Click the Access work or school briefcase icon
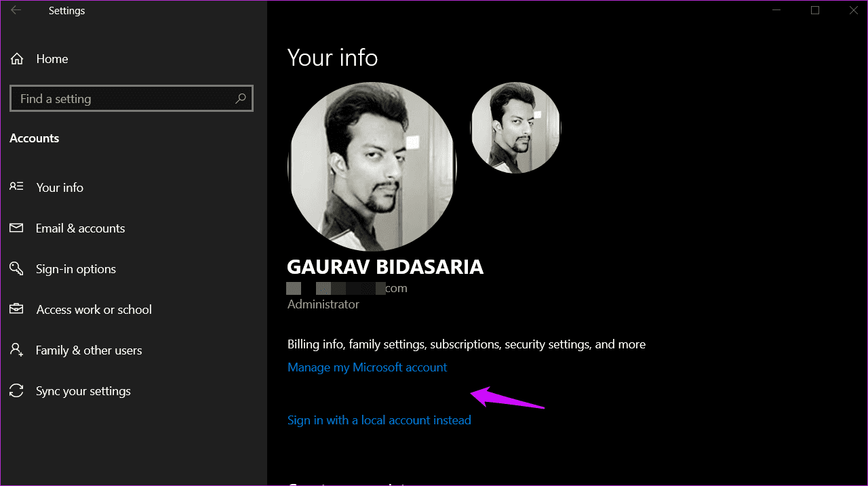The width and height of the screenshot is (868, 486). [16, 309]
